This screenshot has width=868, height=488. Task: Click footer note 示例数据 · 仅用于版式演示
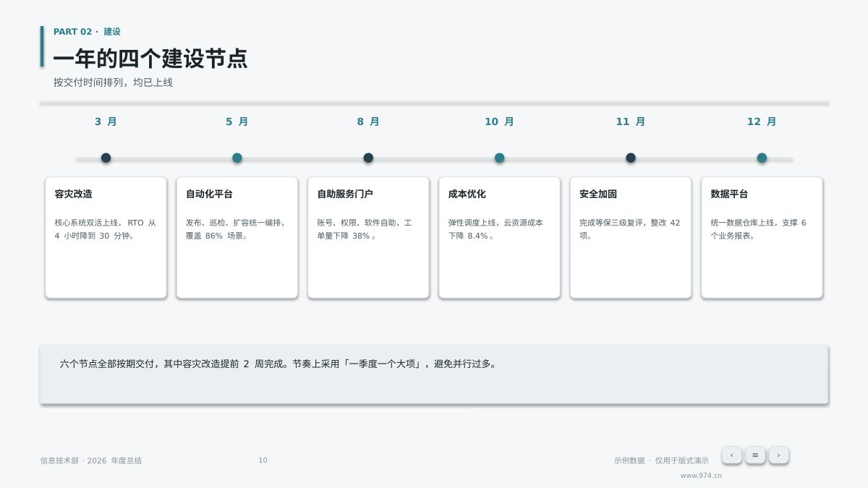pyautogui.click(x=661, y=461)
